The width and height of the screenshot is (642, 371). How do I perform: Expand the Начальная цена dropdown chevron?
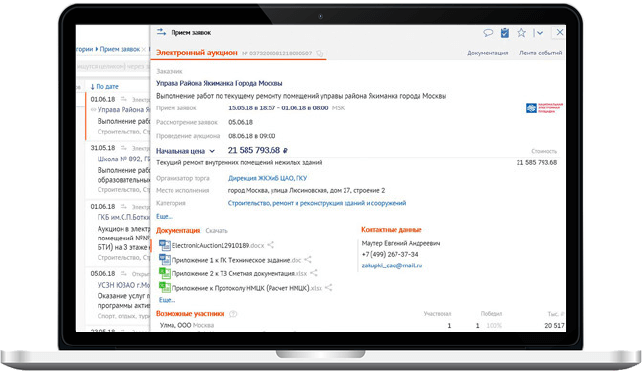pyautogui.click(x=212, y=151)
